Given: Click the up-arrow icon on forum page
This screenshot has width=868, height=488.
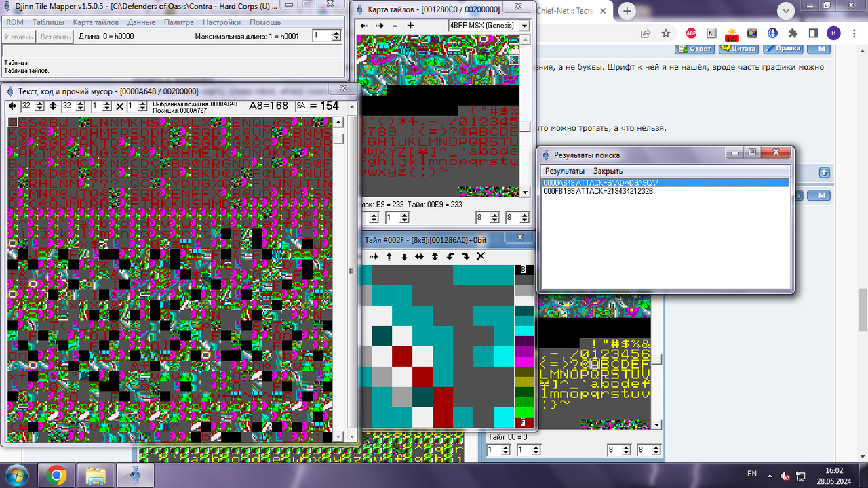Looking at the screenshot, I should pyautogui.click(x=825, y=173).
